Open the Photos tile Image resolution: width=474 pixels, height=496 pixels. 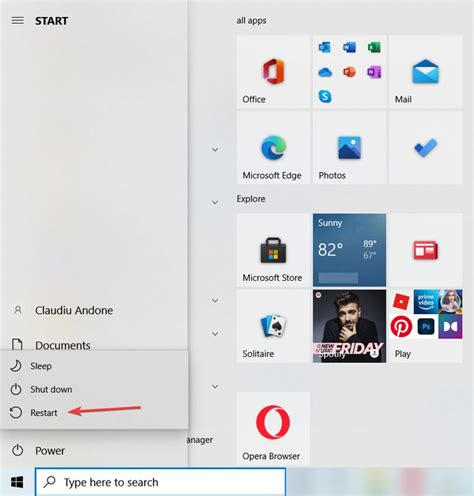tap(349, 148)
